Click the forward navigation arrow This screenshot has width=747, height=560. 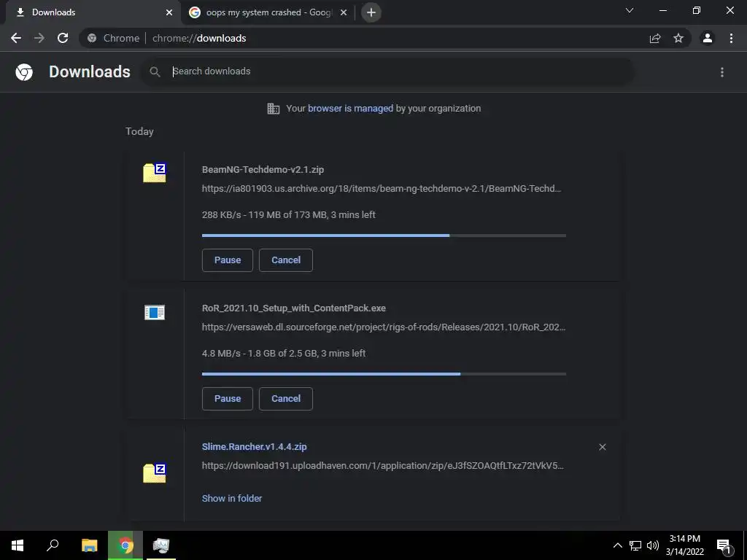click(39, 38)
